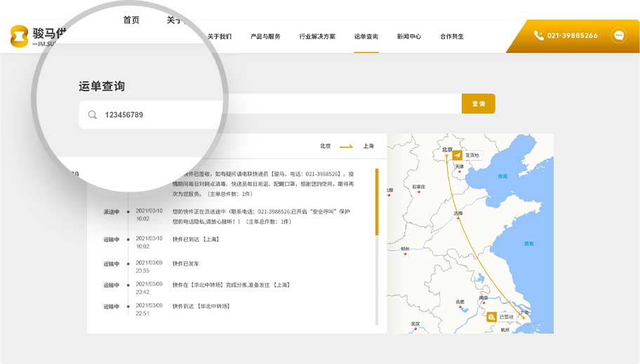Image resolution: width=640 pixels, height=364 pixels.
Task: Open the chat bubble customer service icon
Action: [x=618, y=36]
